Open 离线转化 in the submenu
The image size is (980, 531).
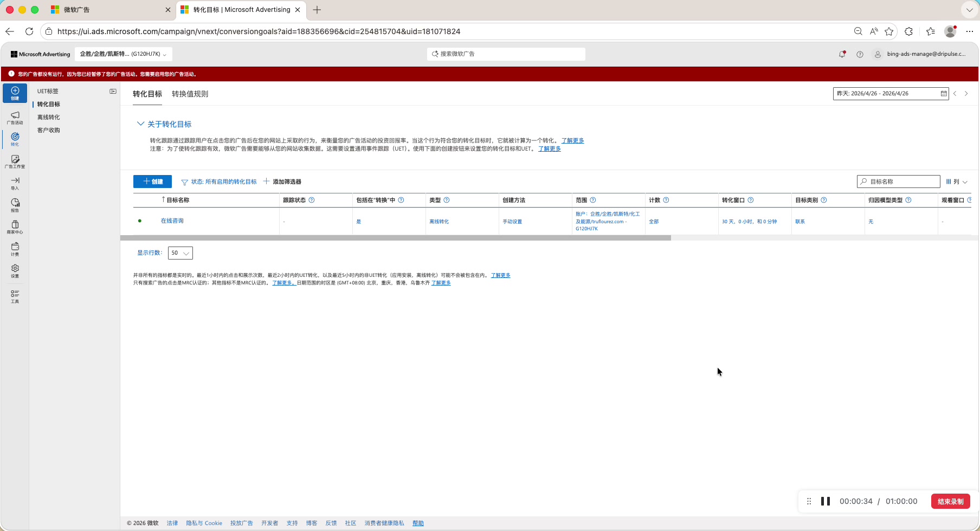click(48, 117)
